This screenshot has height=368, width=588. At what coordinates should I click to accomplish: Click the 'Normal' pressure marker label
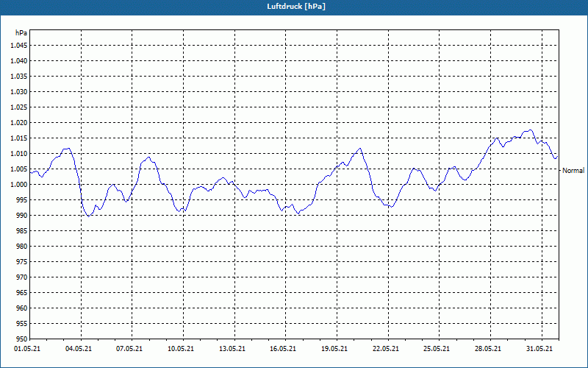click(573, 171)
